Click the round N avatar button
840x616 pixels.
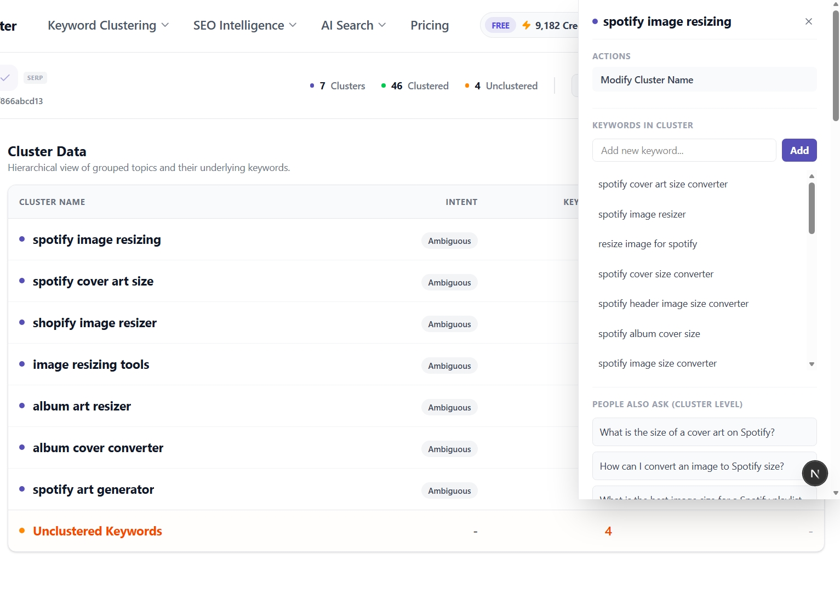pos(815,474)
